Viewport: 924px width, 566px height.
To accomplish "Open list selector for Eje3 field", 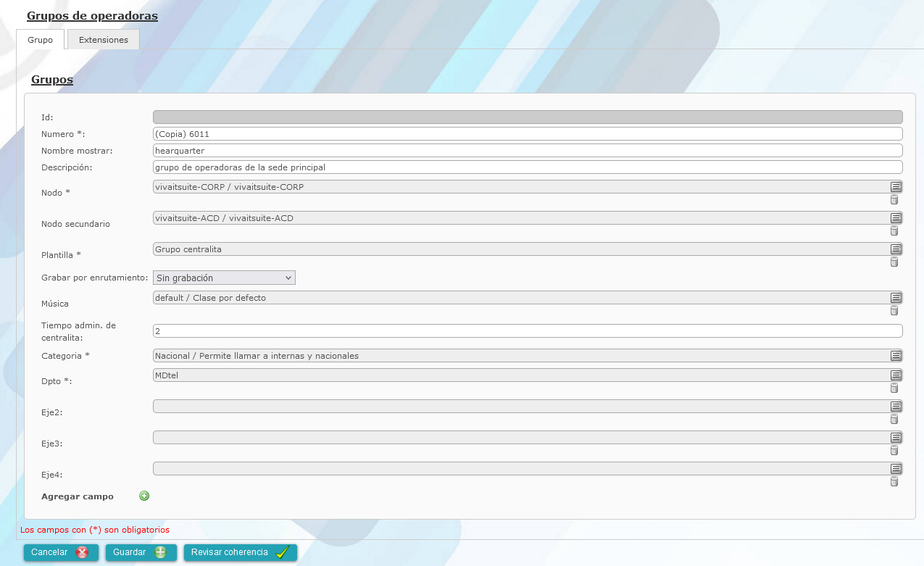I will coord(896,438).
